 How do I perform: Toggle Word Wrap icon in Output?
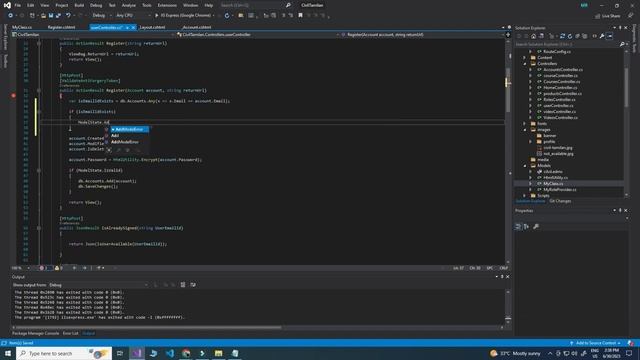coord(193,285)
